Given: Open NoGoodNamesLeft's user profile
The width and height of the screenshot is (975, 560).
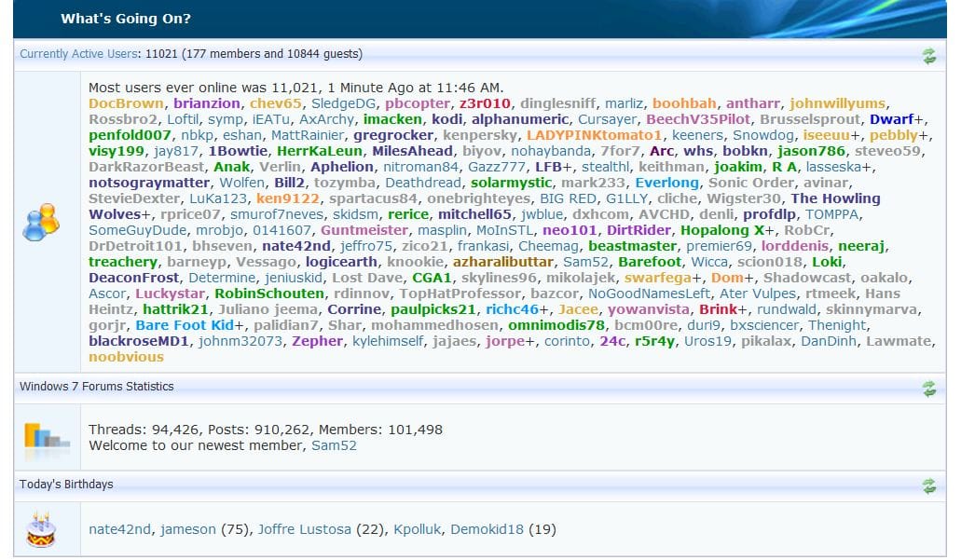Looking at the screenshot, I should pos(649,294).
